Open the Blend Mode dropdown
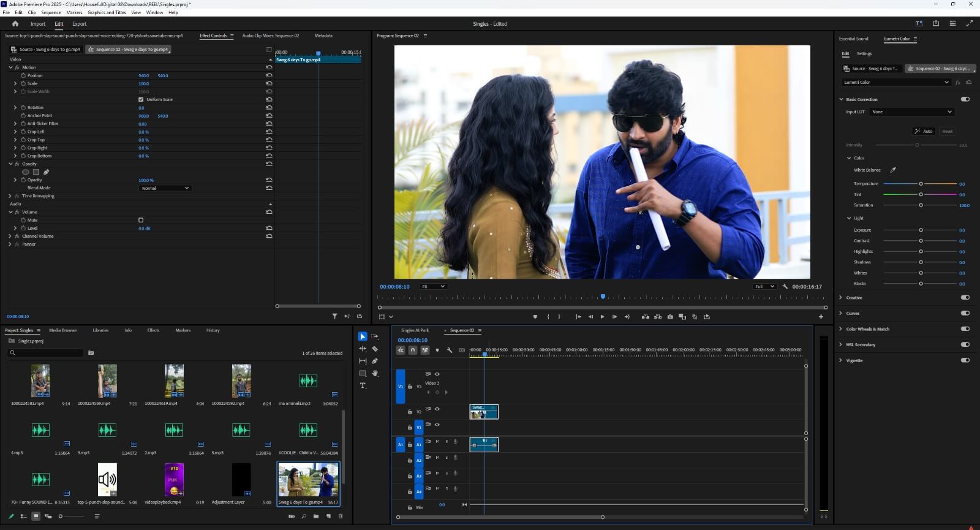The width and height of the screenshot is (980, 530). click(165, 188)
